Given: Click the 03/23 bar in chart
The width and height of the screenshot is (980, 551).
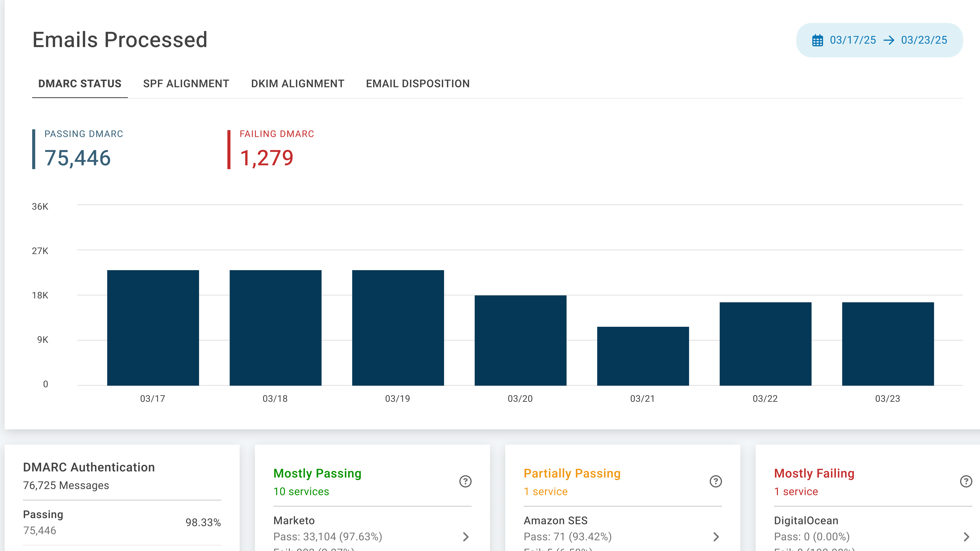Looking at the screenshot, I should (x=888, y=344).
